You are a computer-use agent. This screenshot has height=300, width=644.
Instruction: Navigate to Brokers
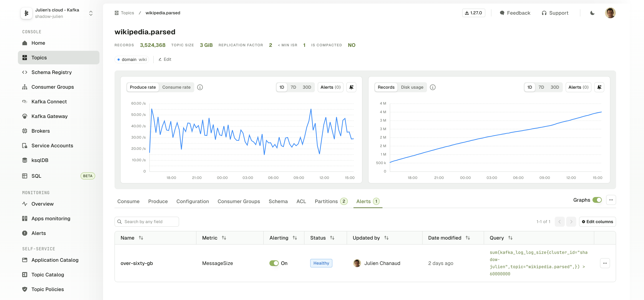[x=58, y=131]
